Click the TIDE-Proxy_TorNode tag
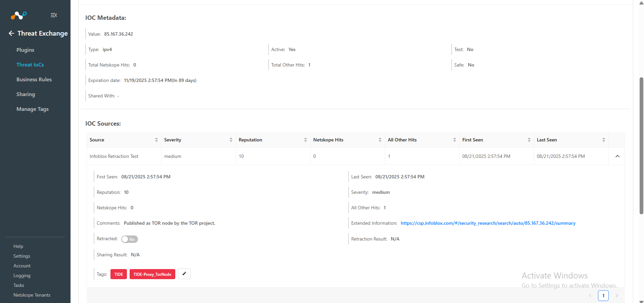 tap(152, 274)
